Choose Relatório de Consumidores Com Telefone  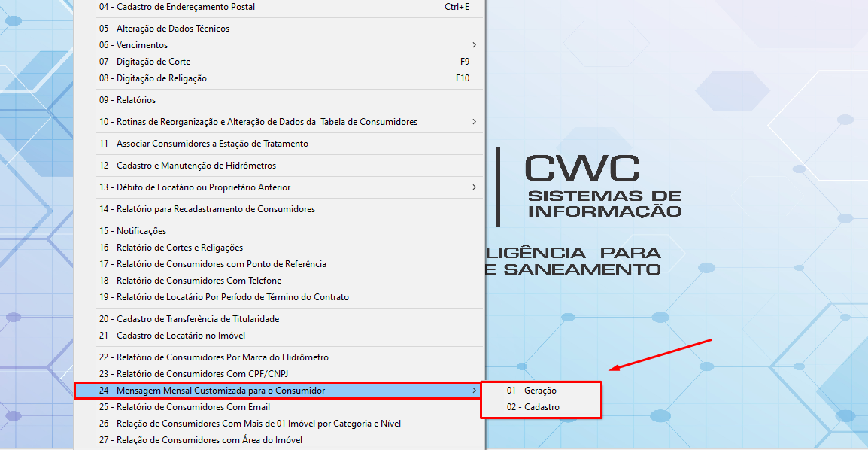(x=190, y=281)
